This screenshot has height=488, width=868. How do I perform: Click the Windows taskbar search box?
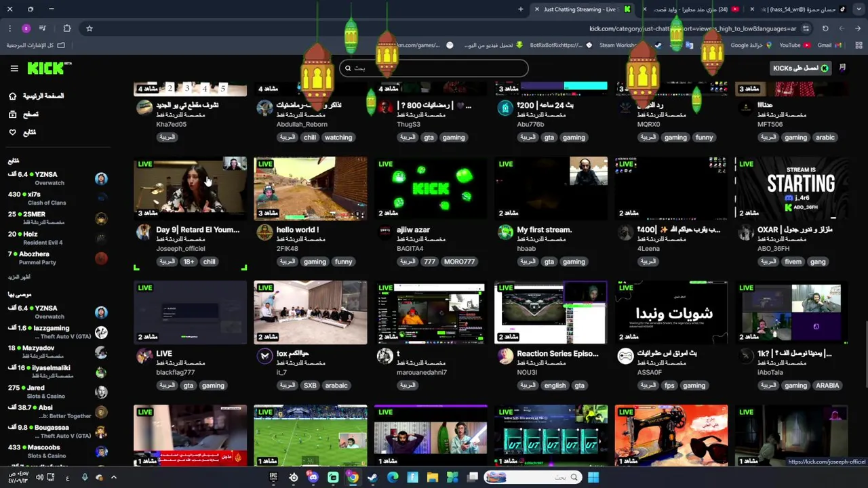532,477
